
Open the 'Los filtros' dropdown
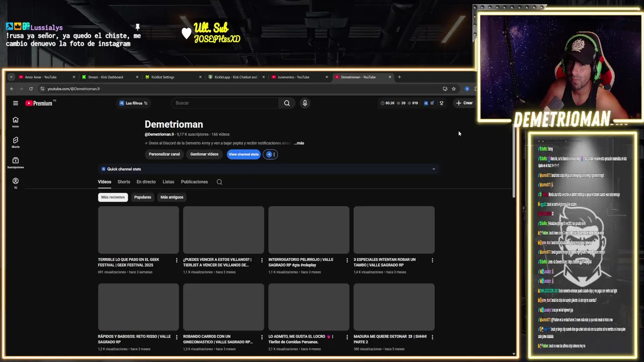click(133, 103)
